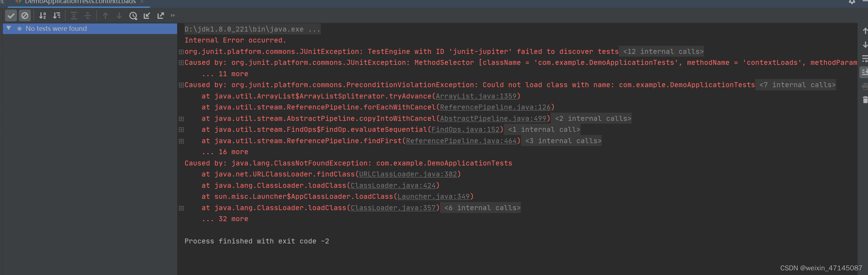Toggle scroll to end of console
The image size is (868, 275).
pyautogui.click(x=865, y=72)
